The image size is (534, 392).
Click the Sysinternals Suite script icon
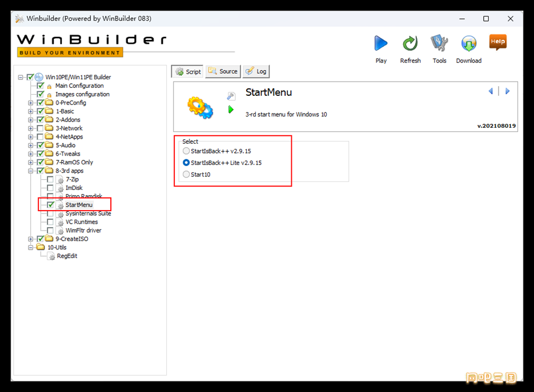(x=60, y=214)
